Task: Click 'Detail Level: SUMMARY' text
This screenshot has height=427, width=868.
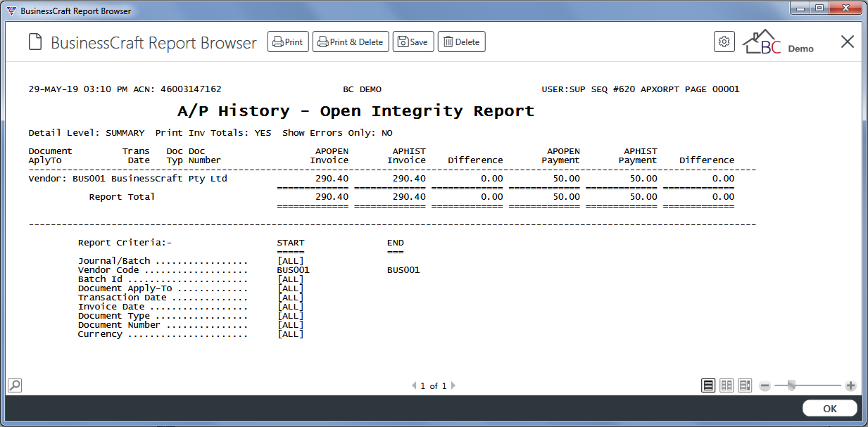Action: tap(87, 133)
